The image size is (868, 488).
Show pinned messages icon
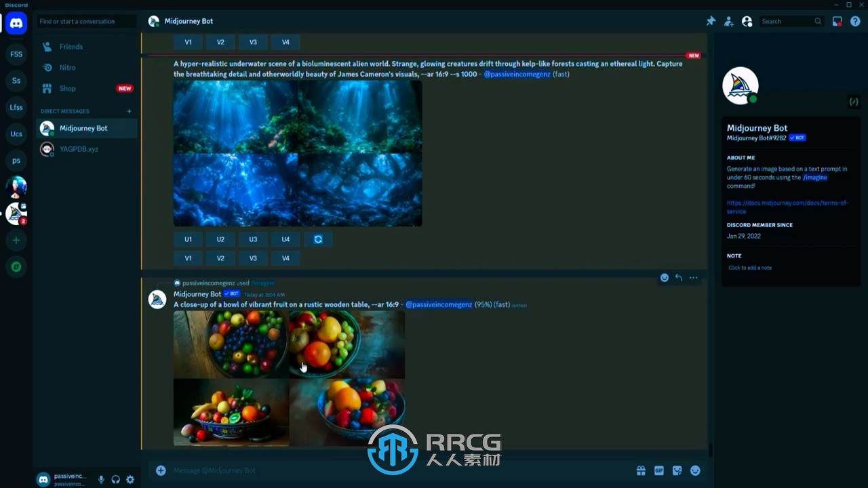[x=711, y=22]
